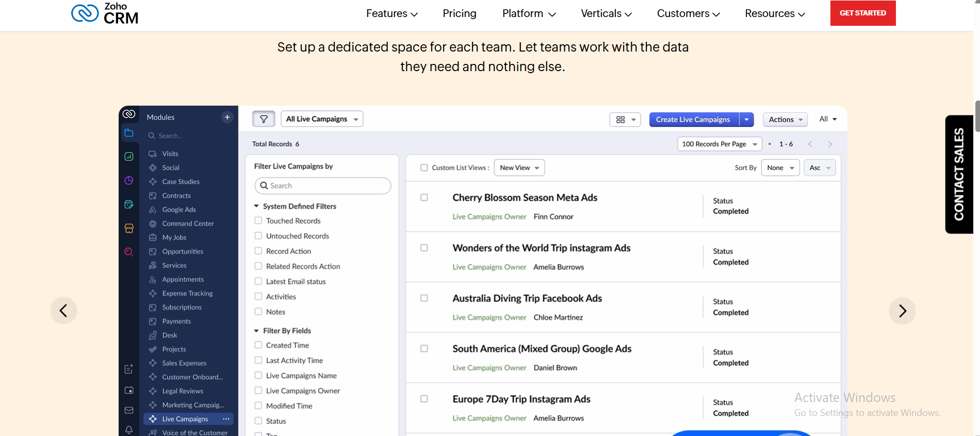Open the Pricing page
980x436 pixels.
click(x=459, y=13)
